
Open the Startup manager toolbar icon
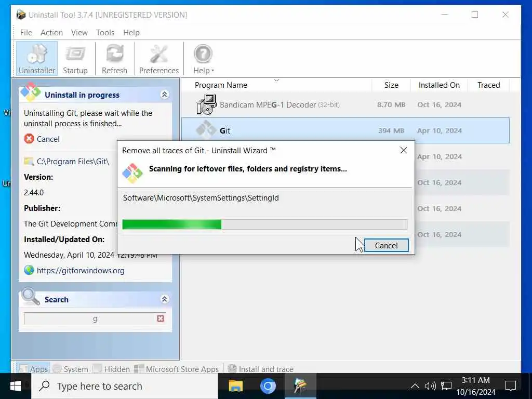[75, 59]
